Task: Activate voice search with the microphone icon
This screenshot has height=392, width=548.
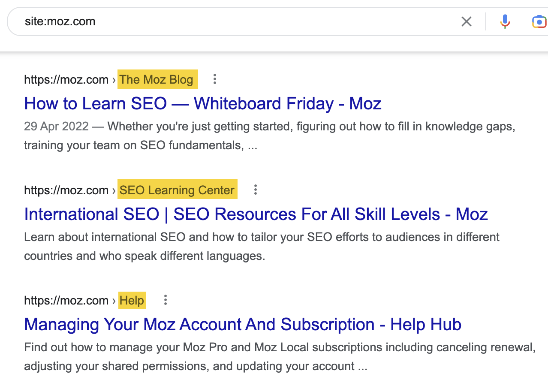Action: [505, 21]
